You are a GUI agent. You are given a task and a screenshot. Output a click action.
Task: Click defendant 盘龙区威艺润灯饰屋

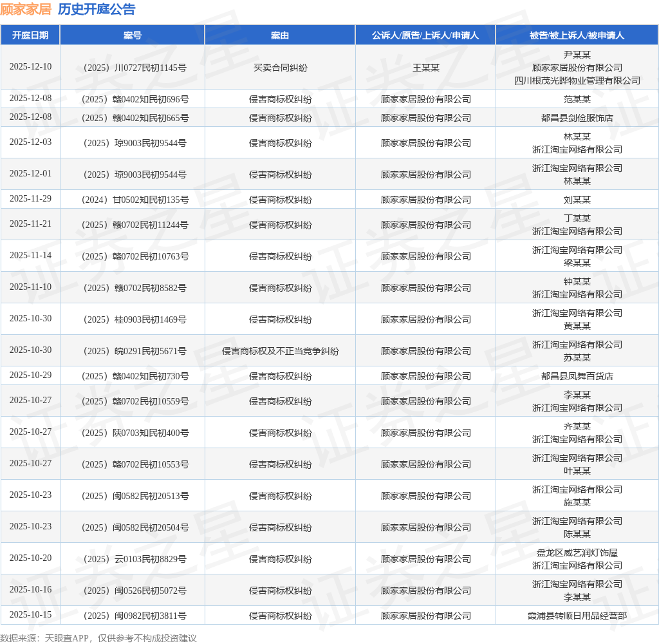(577, 553)
